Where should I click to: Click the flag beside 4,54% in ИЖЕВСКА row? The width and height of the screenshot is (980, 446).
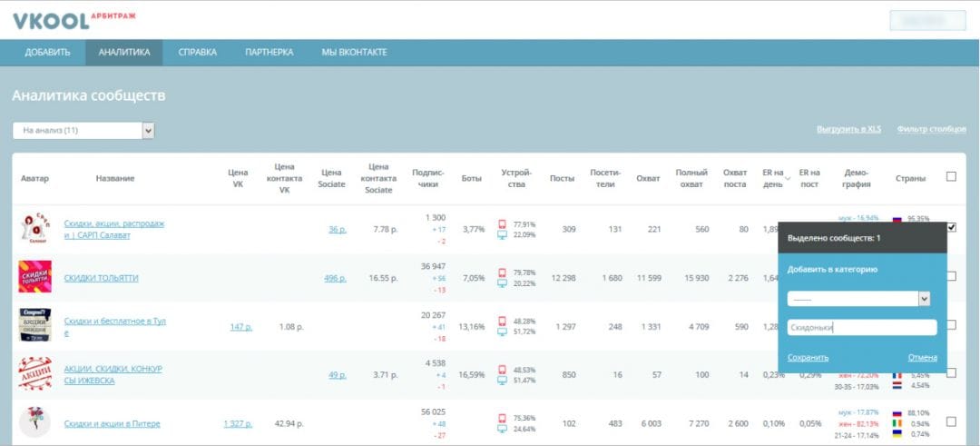pos(897,385)
